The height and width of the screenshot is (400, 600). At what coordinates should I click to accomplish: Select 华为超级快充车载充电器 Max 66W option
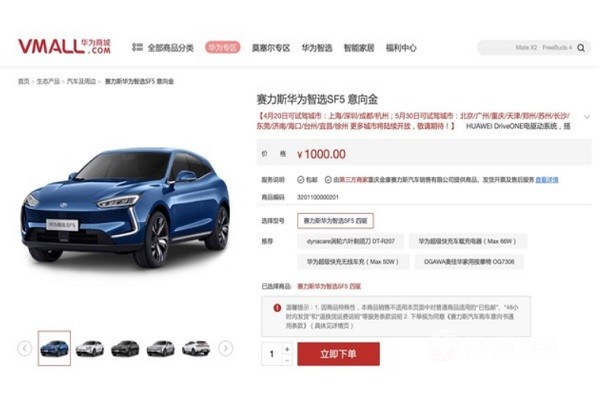pos(468,241)
